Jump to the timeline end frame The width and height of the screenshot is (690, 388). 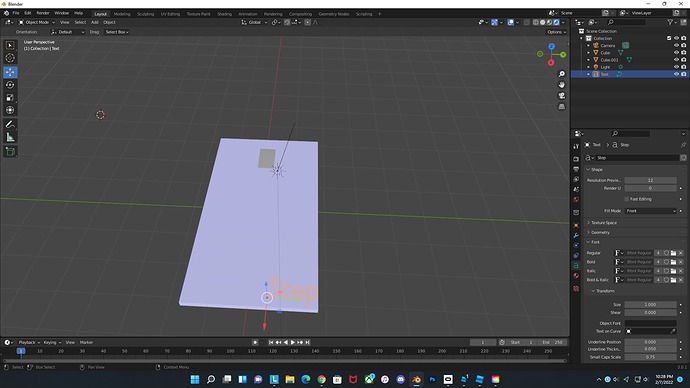[308, 342]
